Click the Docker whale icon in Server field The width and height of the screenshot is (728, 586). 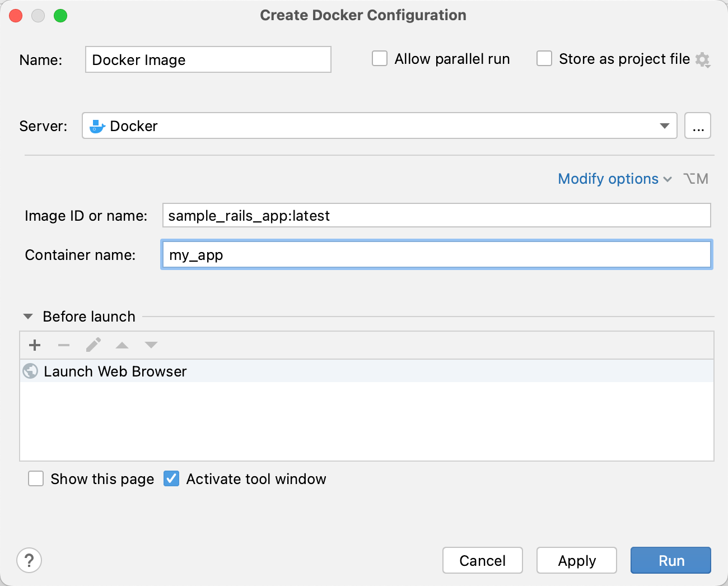click(x=96, y=126)
